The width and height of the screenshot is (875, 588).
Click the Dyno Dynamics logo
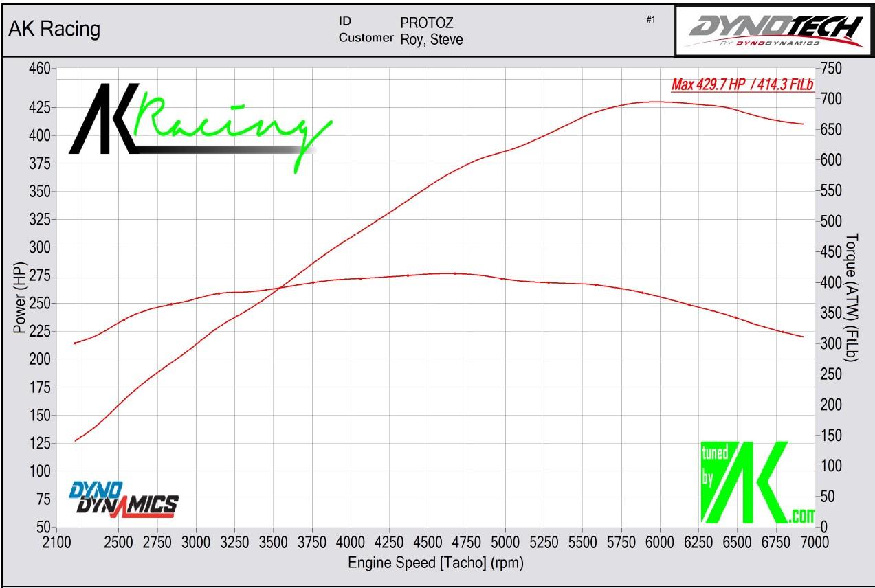point(124,499)
